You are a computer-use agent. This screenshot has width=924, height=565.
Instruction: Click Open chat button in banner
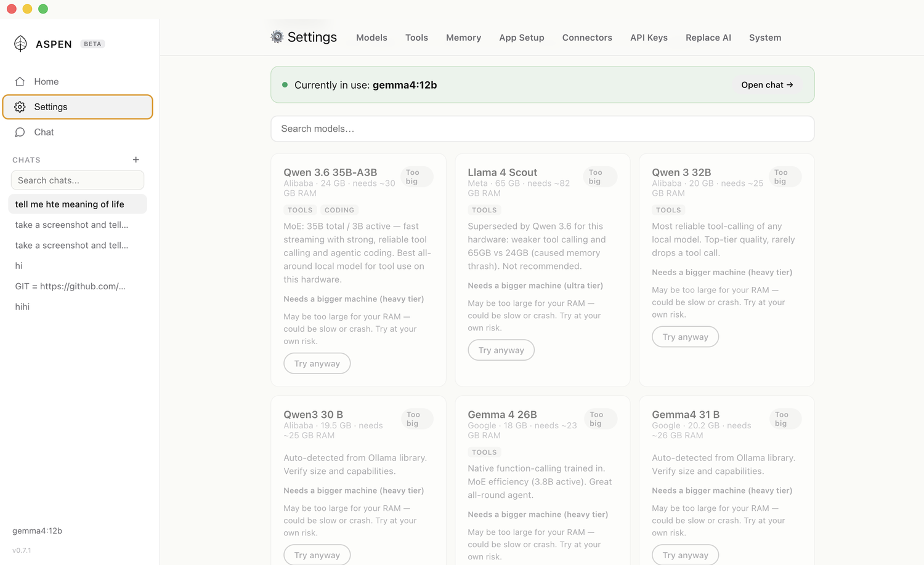pos(767,85)
